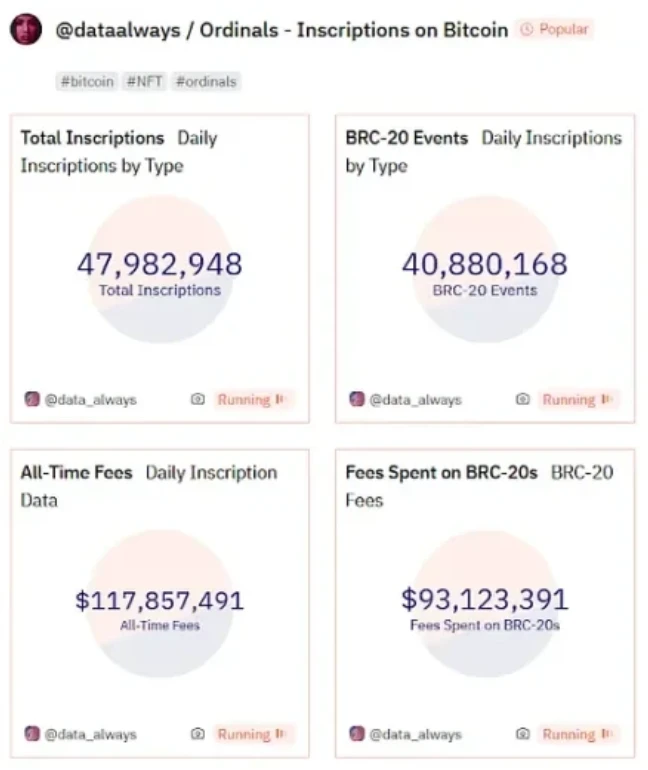Click author avatar in Fees Spent on BRC-20s card

357,734
